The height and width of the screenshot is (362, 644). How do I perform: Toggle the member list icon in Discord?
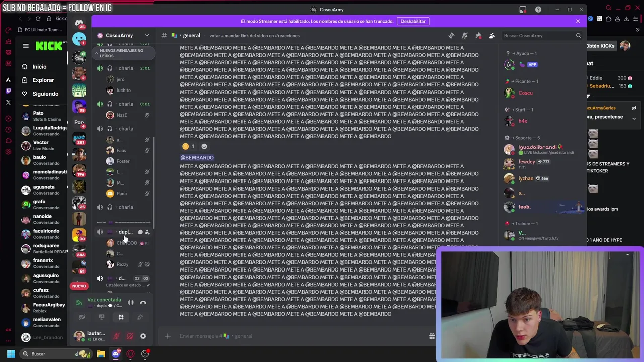492,36
